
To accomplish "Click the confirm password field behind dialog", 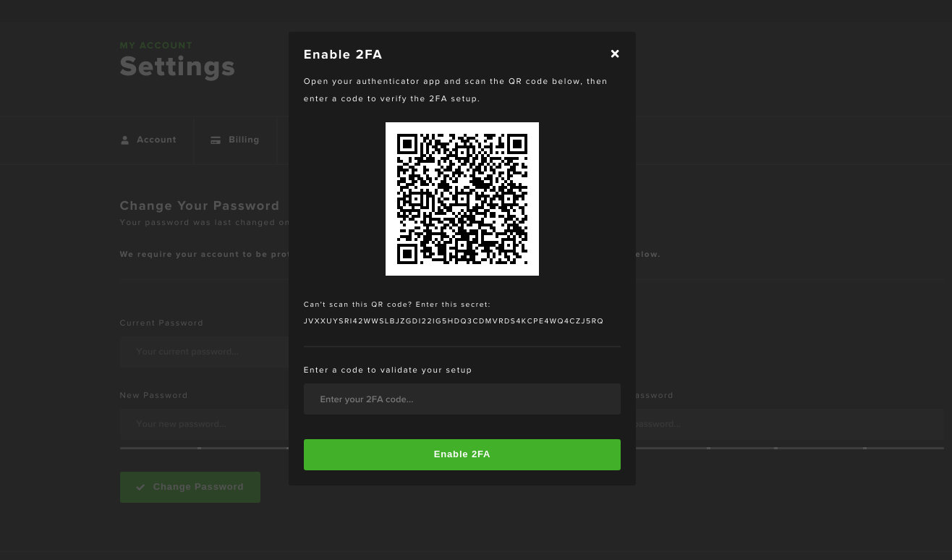I will 790,424.
